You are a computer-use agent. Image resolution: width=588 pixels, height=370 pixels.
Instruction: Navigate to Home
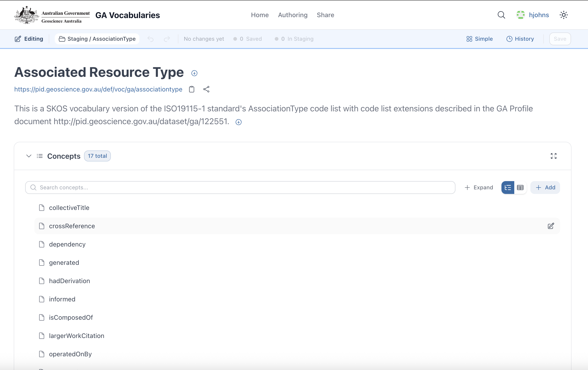[260, 15]
